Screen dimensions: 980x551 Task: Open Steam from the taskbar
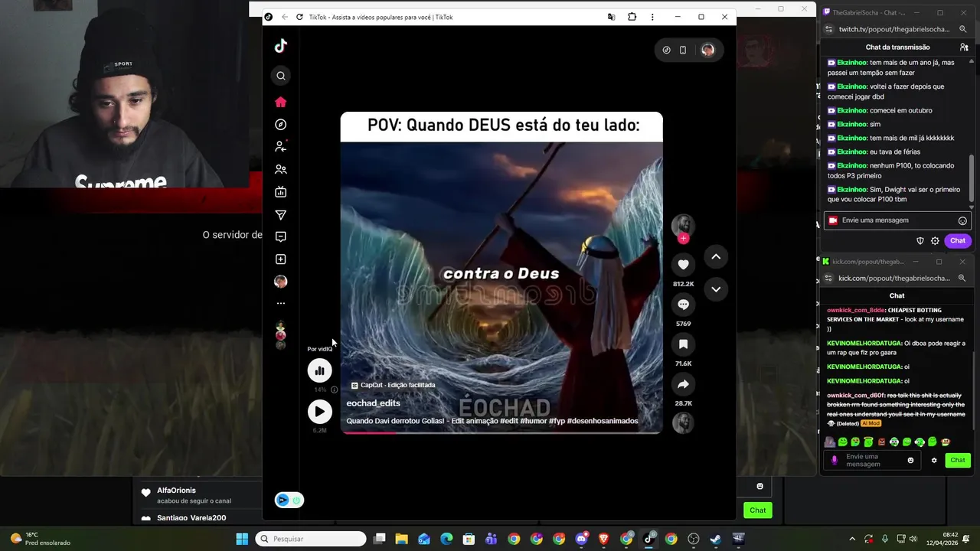pos(715,539)
